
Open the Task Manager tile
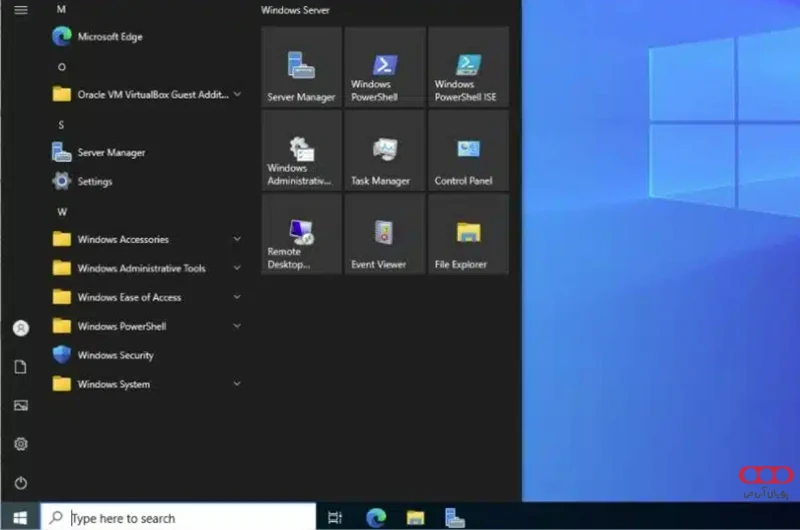pyautogui.click(x=385, y=151)
